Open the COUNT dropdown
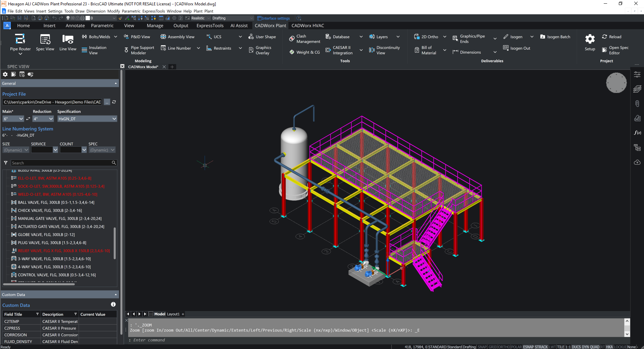The width and height of the screenshot is (644, 349). [x=73, y=150]
